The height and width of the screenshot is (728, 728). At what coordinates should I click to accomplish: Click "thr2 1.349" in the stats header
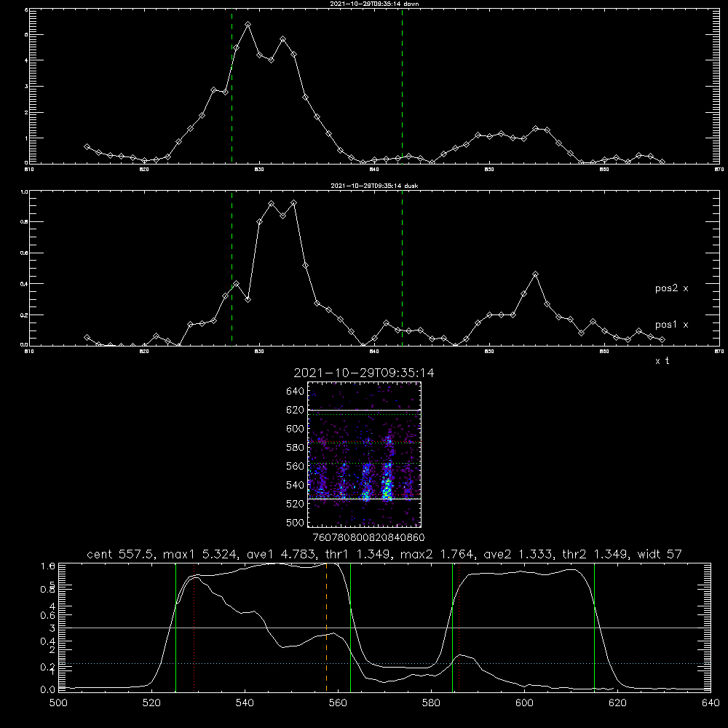pos(593,554)
